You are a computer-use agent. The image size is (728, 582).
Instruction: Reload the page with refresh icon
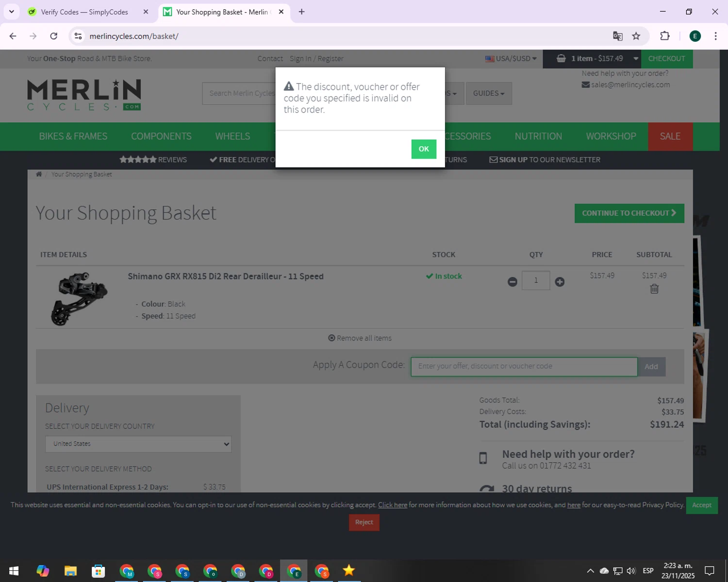54,36
